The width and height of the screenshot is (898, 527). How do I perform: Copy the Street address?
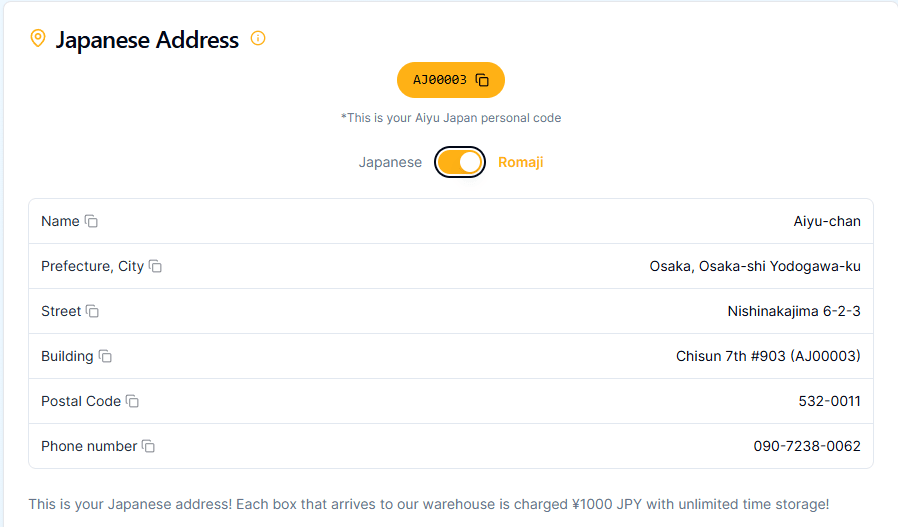point(93,311)
